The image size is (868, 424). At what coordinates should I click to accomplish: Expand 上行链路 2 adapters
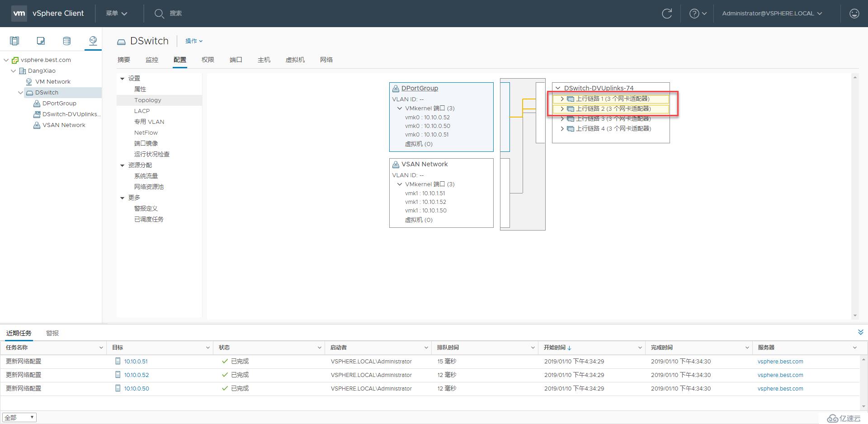(x=562, y=109)
